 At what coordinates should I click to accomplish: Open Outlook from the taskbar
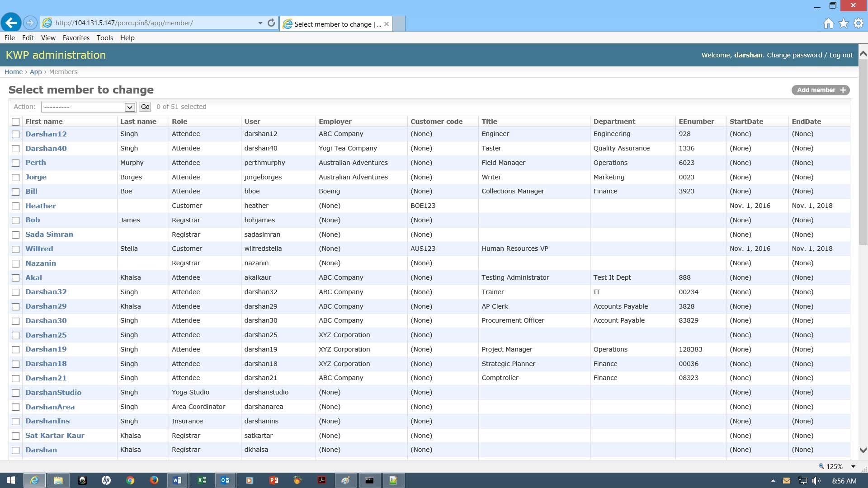tap(225, 480)
